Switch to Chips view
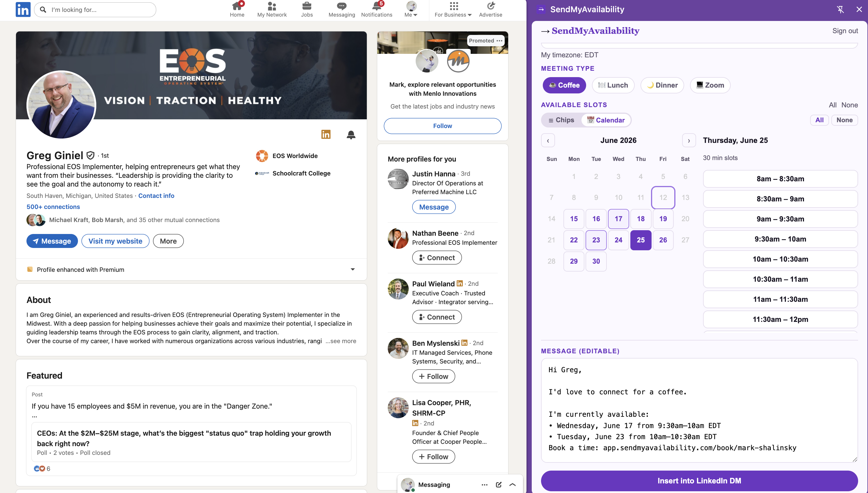The width and height of the screenshot is (868, 493). [x=561, y=120]
